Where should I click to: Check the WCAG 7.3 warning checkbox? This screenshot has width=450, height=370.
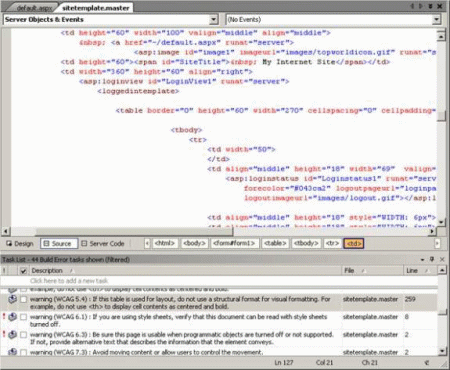point(23,352)
